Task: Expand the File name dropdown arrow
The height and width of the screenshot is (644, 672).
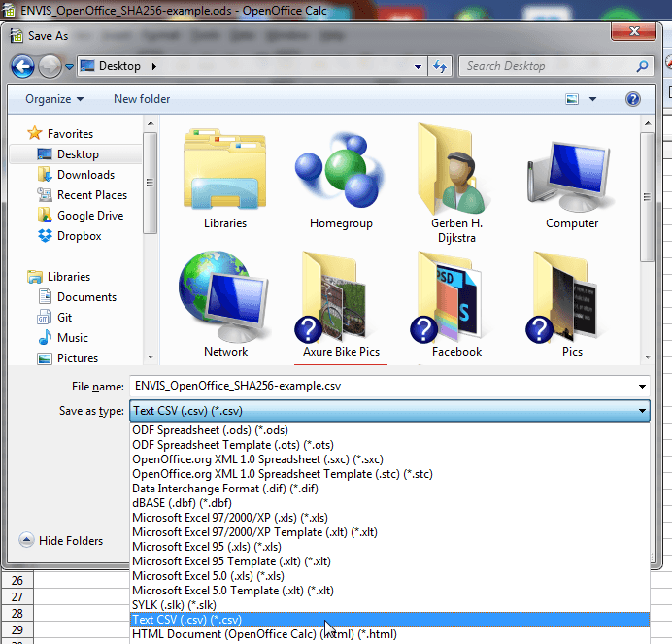Action: [x=642, y=387]
